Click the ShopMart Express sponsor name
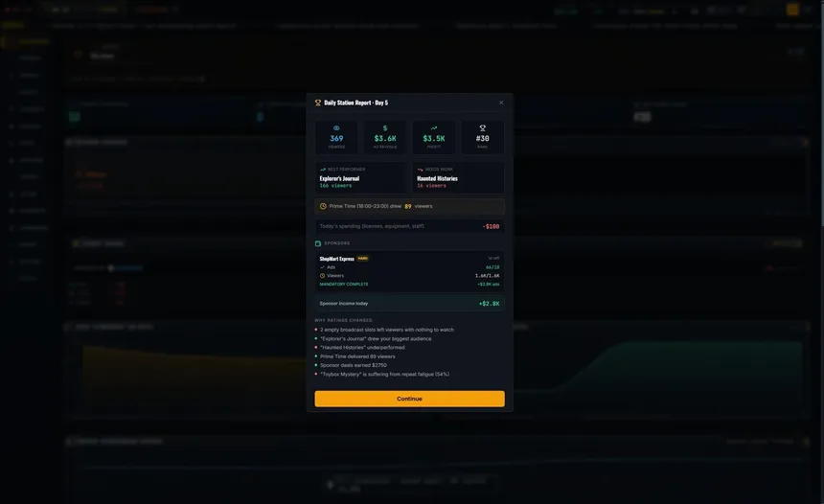Viewport: 824px width, 504px height. [x=337, y=259]
